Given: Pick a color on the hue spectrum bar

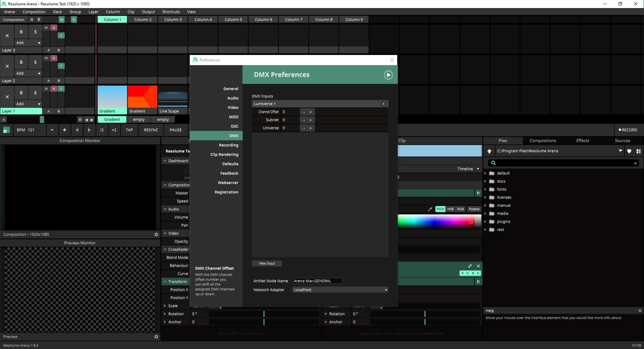Looking at the screenshot, I should [436, 221].
